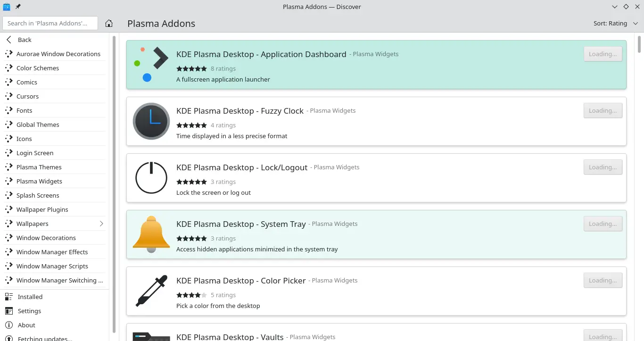The height and width of the screenshot is (341, 644).
Task: Click the Login Screen category icon
Action: click(9, 153)
